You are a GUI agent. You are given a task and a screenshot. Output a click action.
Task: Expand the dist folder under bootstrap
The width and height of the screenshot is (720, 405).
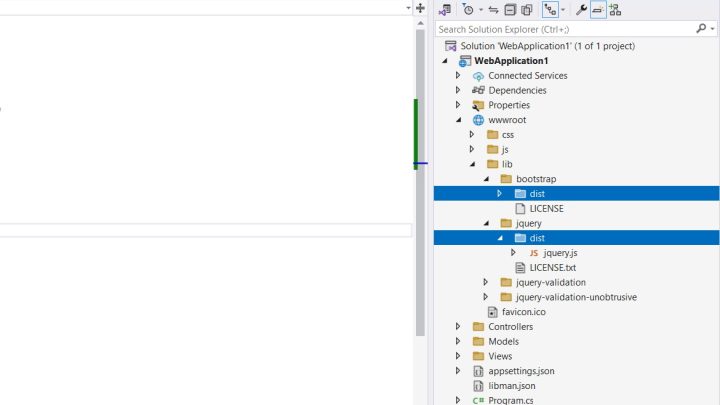point(499,193)
